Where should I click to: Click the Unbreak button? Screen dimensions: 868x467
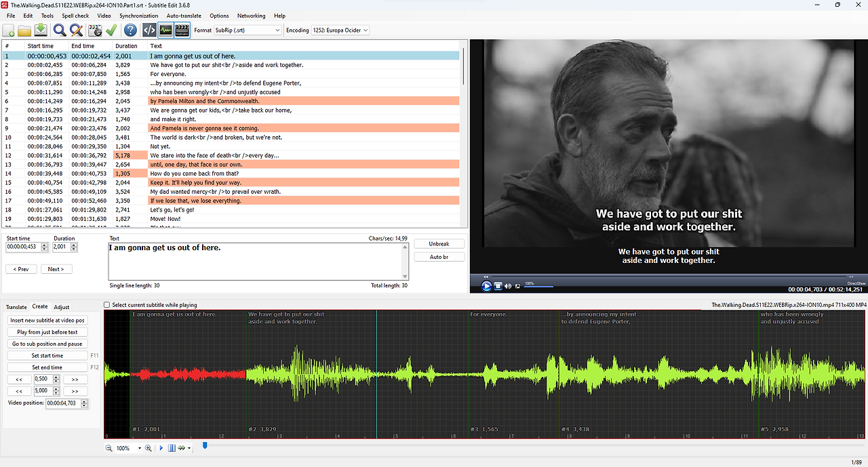coord(439,244)
